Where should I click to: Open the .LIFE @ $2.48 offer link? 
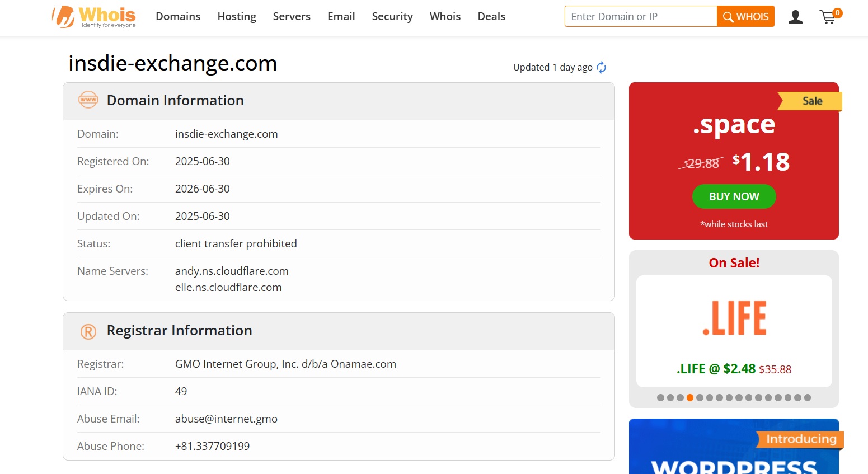(x=734, y=369)
